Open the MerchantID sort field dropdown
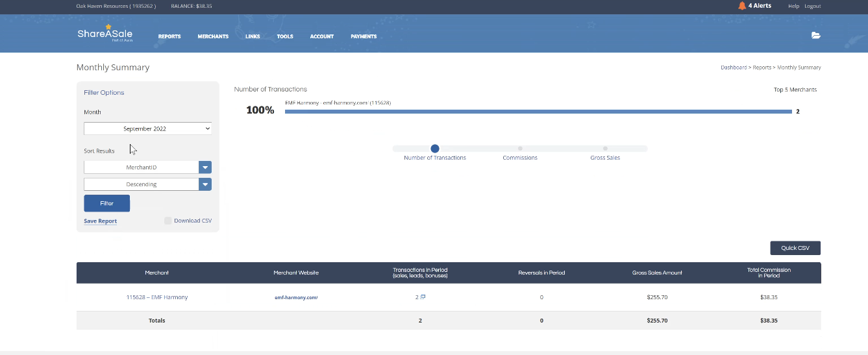The height and width of the screenshot is (355, 868). point(147,167)
